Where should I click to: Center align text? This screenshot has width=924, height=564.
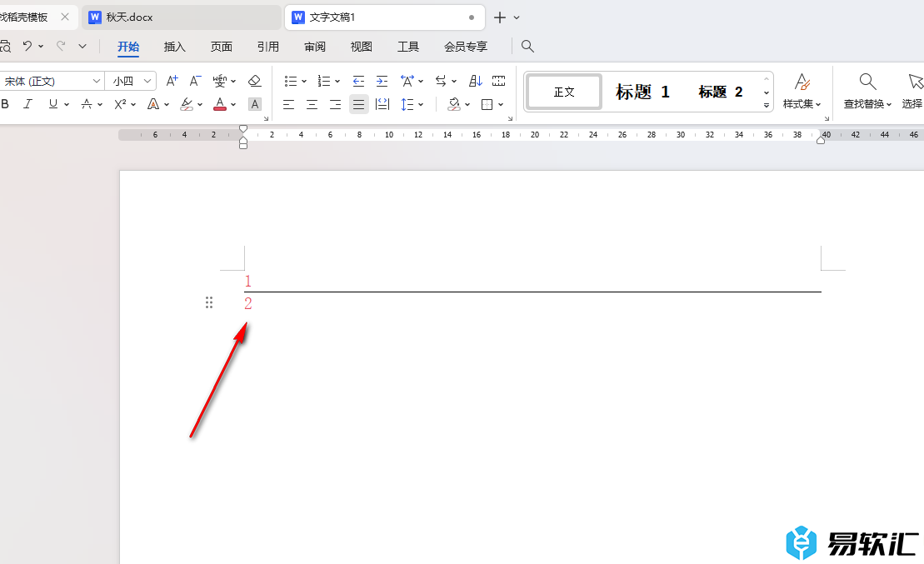[x=312, y=104]
